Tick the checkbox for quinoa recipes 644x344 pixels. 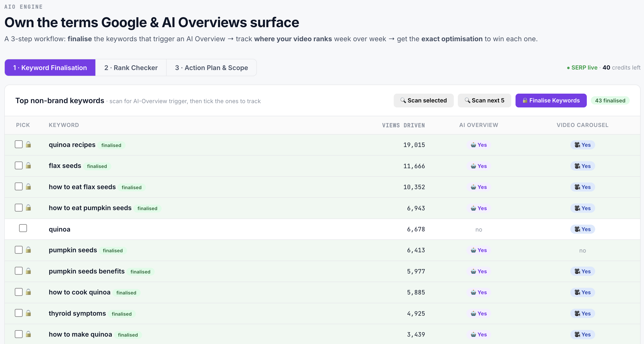[19, 144]
